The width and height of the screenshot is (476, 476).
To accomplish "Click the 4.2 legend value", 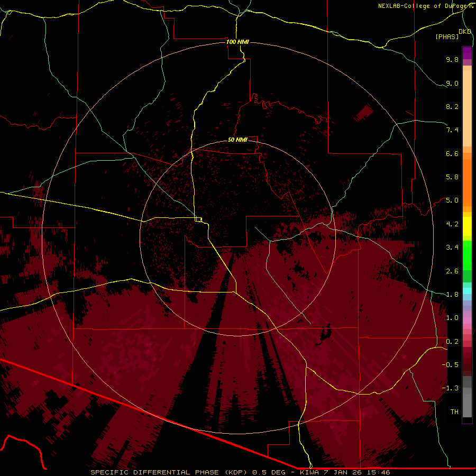I will [452, 224].
